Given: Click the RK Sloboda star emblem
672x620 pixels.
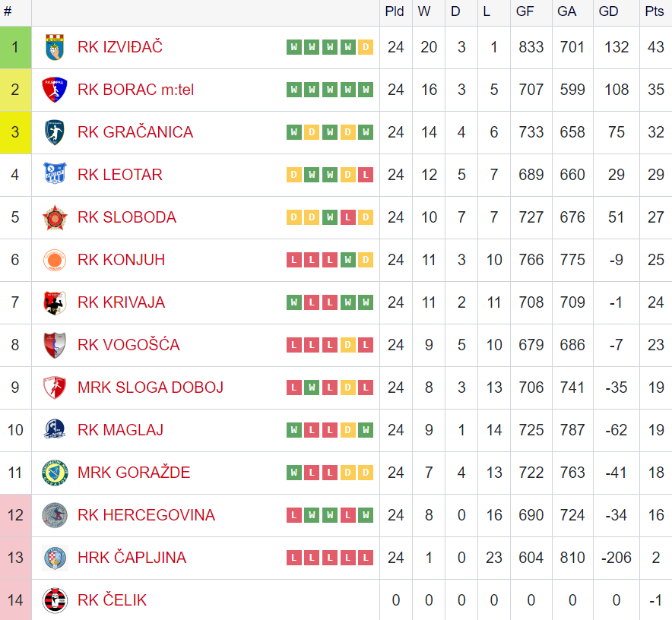Looking at the screenshot, I should click(55, 217).
